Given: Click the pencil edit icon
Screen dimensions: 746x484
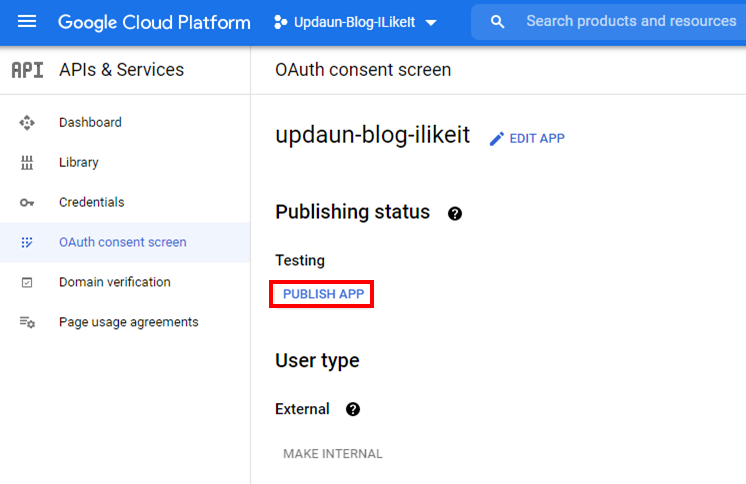Looking at the screenshot, I should pyautogui.click(x=497, y=139).
